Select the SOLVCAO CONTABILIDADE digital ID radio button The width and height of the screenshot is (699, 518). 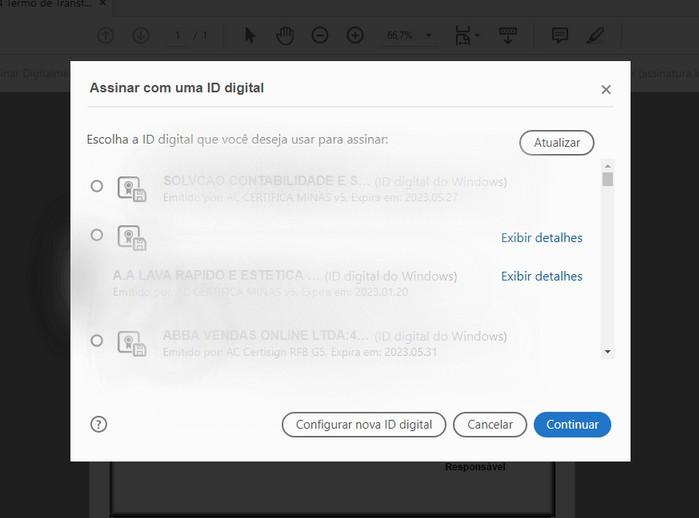point(97,186)
